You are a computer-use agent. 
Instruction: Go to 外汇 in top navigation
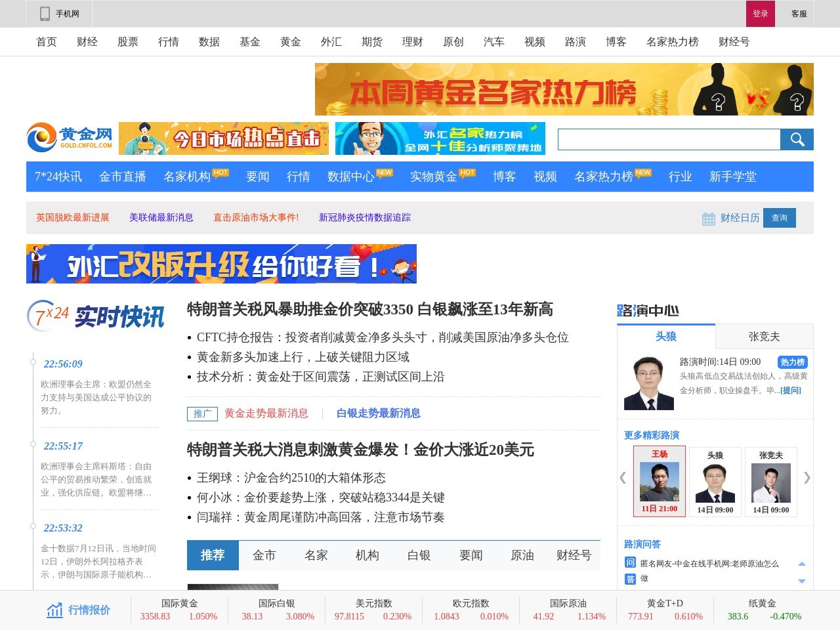[331, 42]
